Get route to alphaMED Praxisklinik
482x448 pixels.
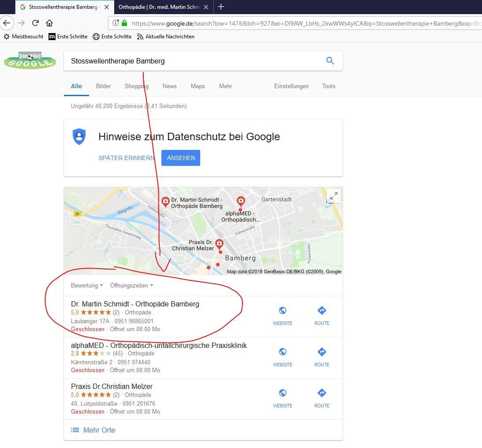point(322,357)
